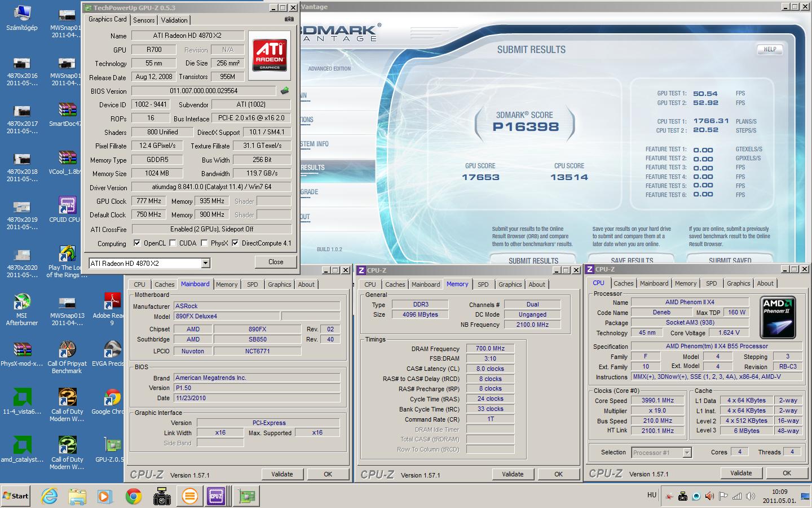Toggle the OpenCL checkbox
Screen dimensions: 812x508
[x=137, y=243]
